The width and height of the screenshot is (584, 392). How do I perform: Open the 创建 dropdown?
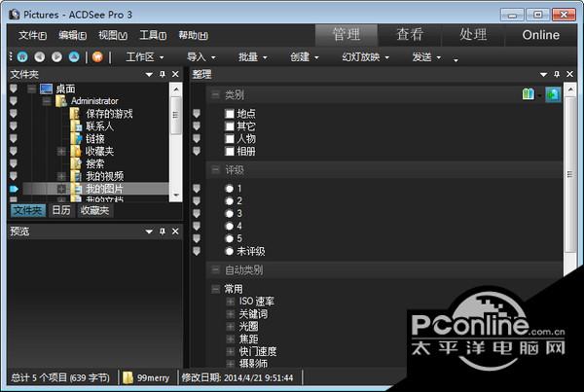305,57
